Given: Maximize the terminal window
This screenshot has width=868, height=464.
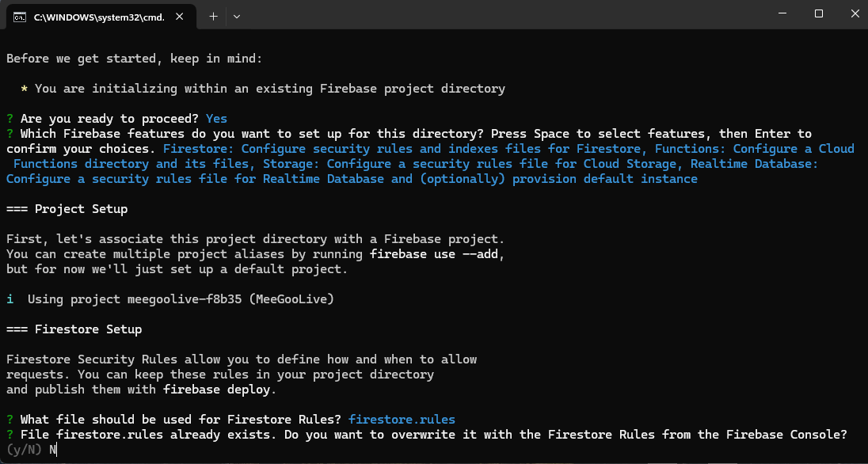Looking at the screenshot, I should point(819,13).
